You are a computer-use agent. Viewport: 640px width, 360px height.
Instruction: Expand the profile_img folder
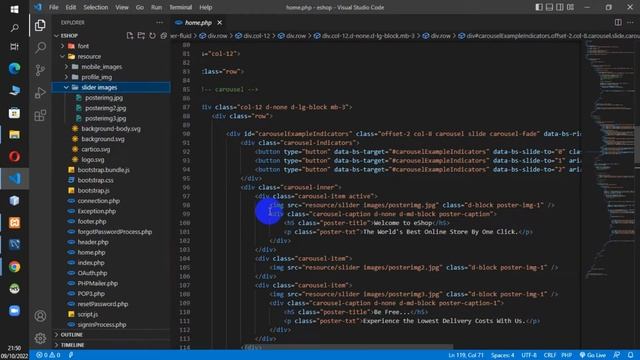tap(96, 77)
